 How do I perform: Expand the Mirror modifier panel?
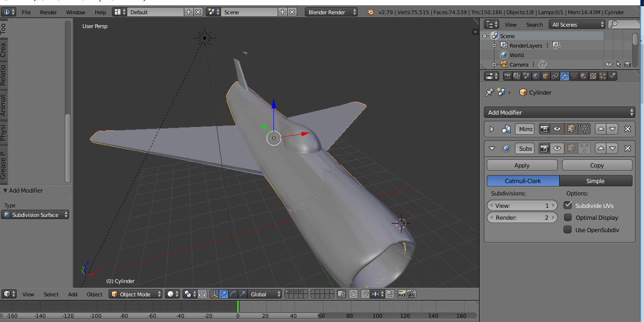492,129
